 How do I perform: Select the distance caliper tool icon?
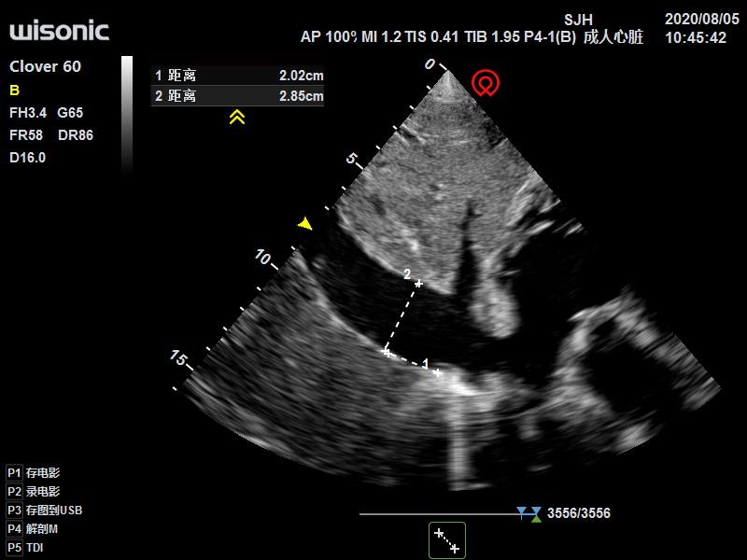click(x=446, y=540)
